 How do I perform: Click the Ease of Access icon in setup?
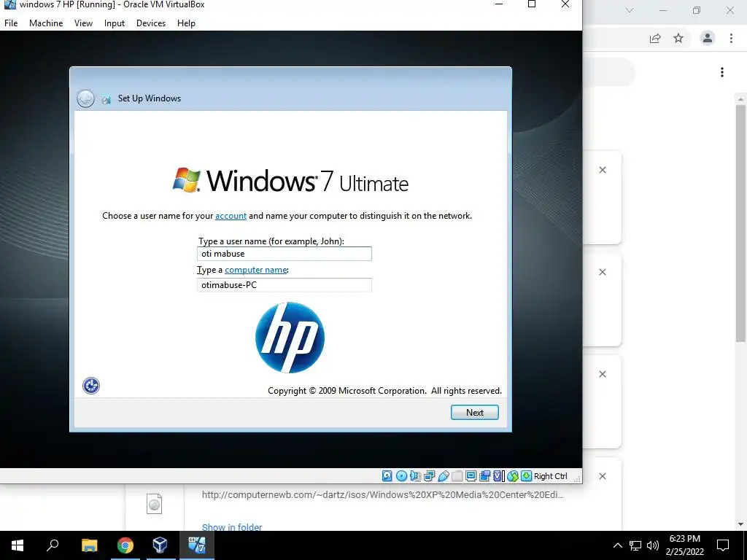click(x=91, y=386)
